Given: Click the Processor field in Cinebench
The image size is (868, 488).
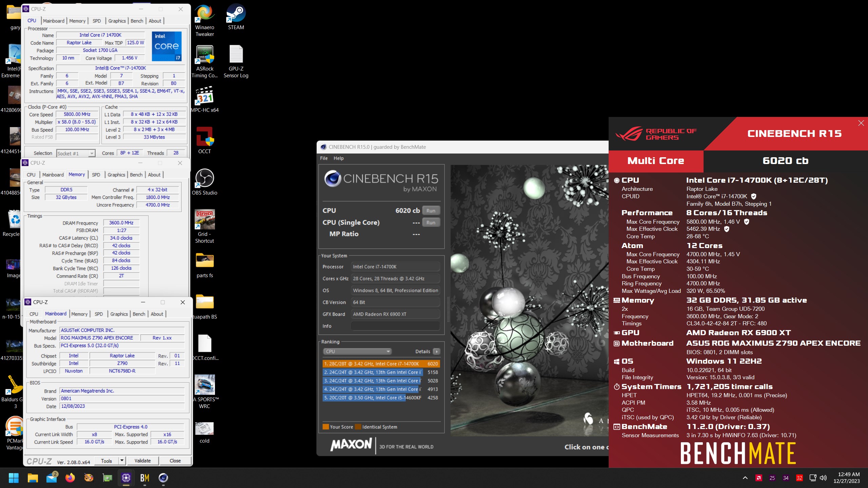Looking at the screenshot, I should [395, 267].
